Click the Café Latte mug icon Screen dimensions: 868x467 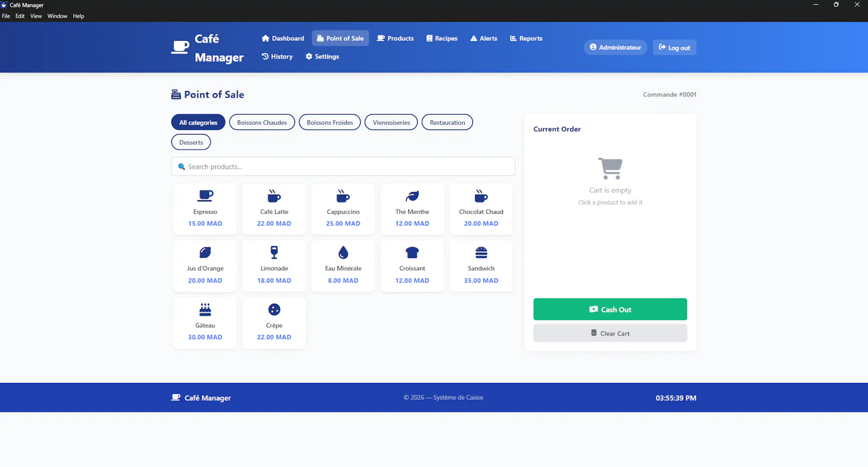coord(274,195)
